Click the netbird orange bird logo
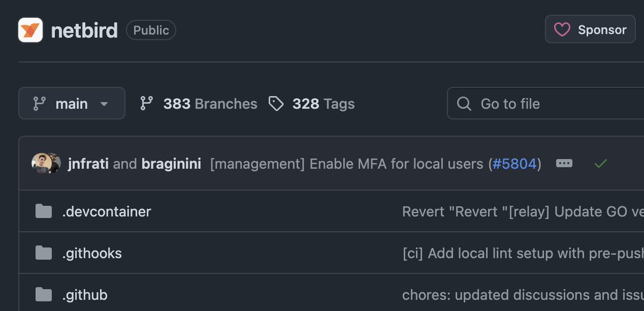Image resolution: width=644 pixels, height=311 pixels. 31,30
